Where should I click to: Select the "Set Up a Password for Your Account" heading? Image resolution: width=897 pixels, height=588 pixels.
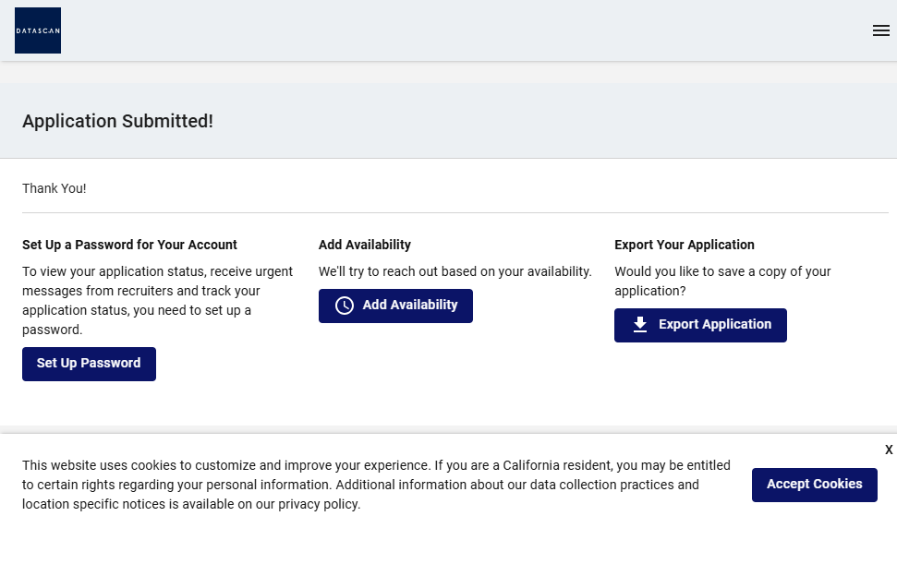(129, 245)
